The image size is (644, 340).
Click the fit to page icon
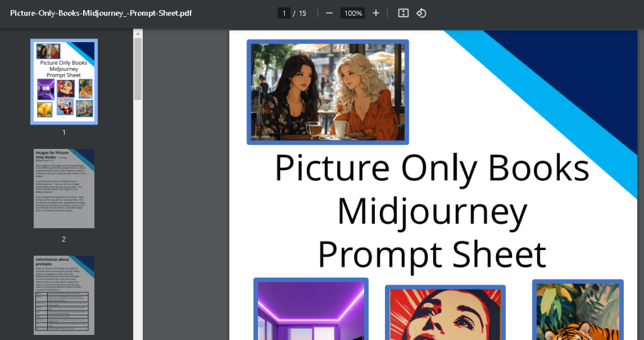tap(403, 13)
